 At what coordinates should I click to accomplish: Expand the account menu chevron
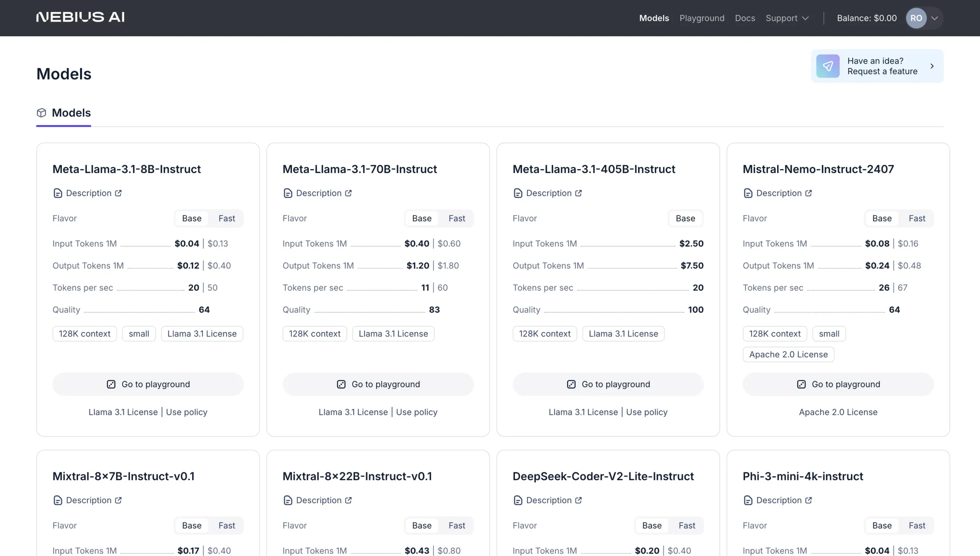pos(934,18)
